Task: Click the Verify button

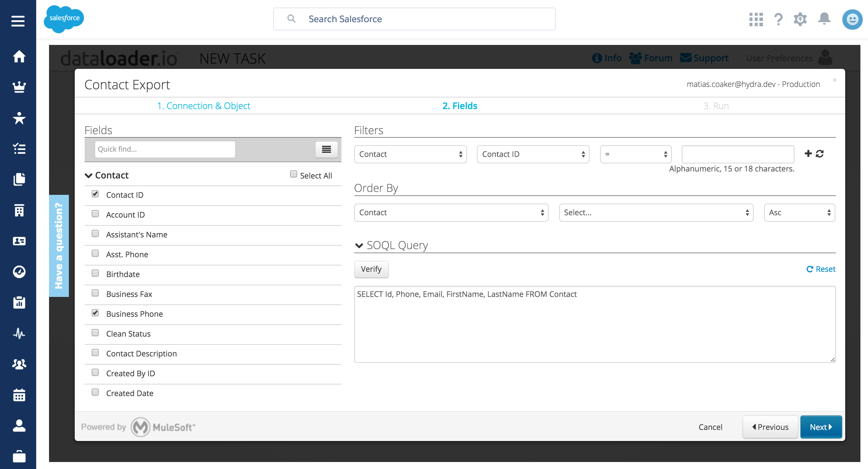Action: [x=371, y=269]
